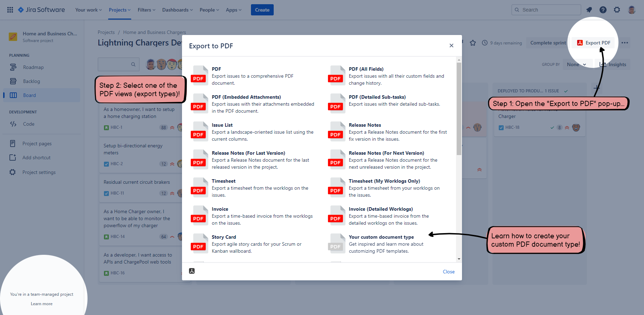Screen dimensions: 644x315
Task: Click the scrollbar down arrow in dialog
Action: (459, 259)
